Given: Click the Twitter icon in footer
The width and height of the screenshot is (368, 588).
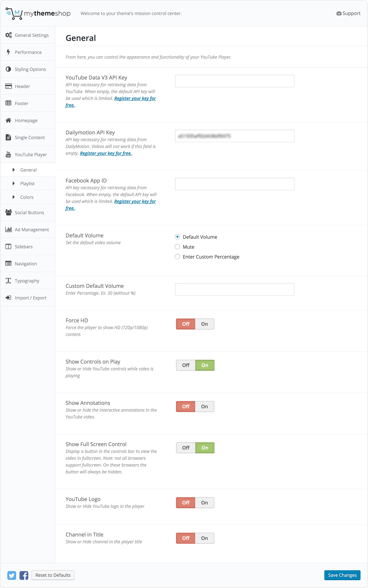Looking at the screenshot, I should point(11,575).
